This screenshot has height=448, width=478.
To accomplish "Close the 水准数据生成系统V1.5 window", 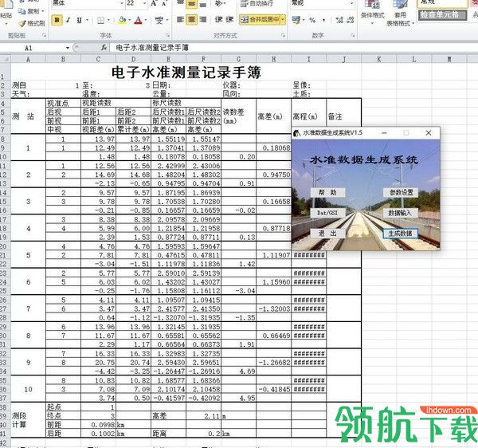I will [x=429, y=132].
